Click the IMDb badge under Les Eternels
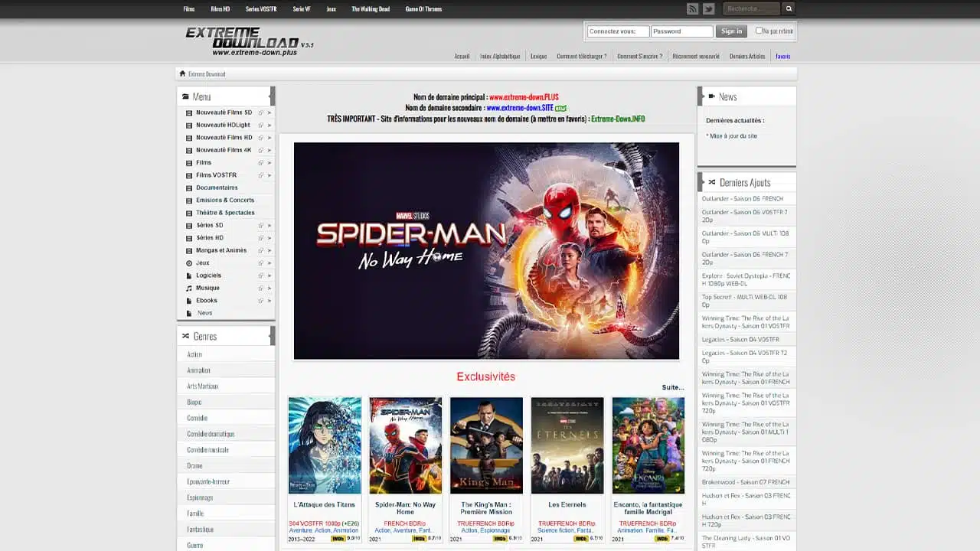 tap(580, 539)
